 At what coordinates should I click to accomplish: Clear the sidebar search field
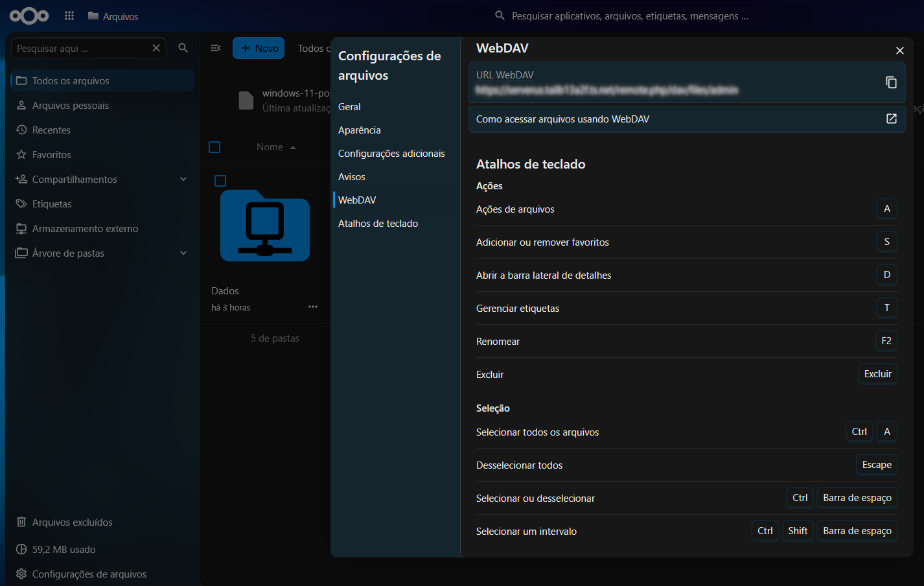pyautogui.click(x=156, y=48)
